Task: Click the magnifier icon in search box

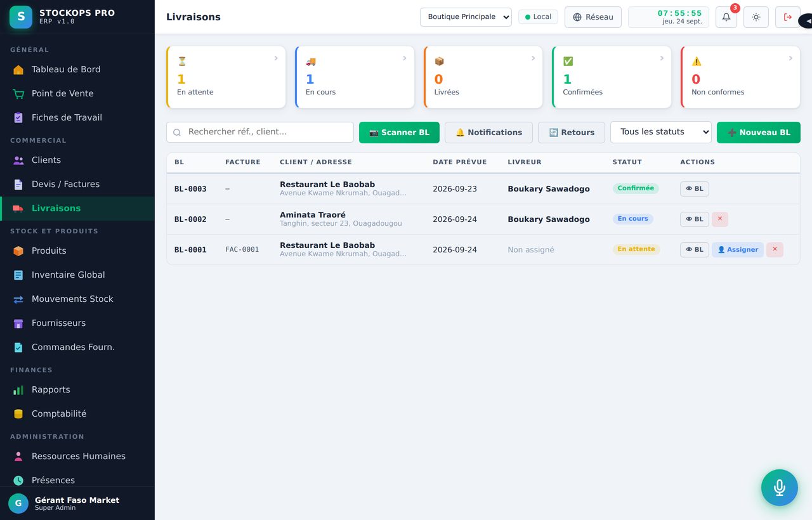Action: point(177,133)
